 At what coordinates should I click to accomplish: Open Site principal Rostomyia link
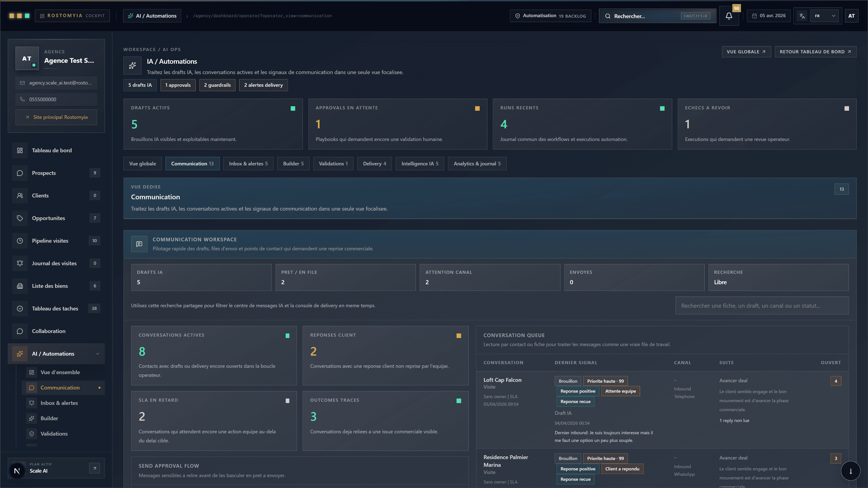pos(56,117)
